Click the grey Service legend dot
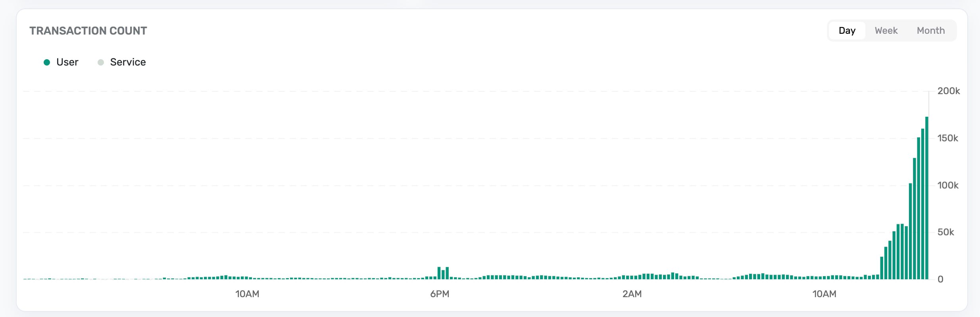This screenshot has width=980, height=317. coord(101,62)
